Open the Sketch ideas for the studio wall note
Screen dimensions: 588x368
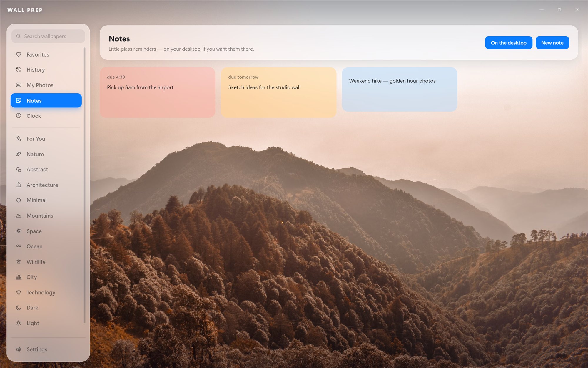[279, 92]
